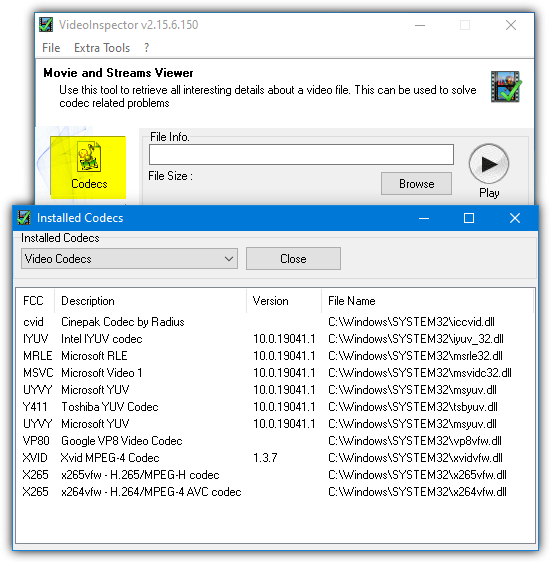This screenshot has width=551, height=562.
Task: Minimize the Installed Codecs window
Action: [x=424, y=218]
